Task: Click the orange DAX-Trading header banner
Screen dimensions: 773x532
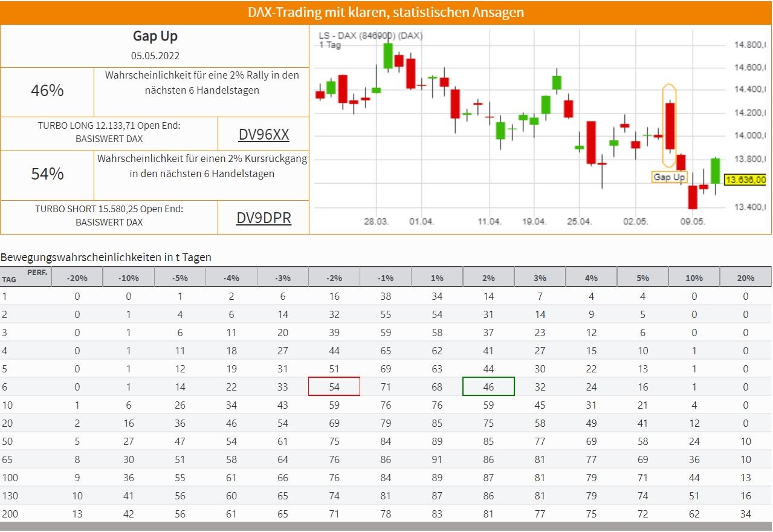Action: pyautogui.click(x=386, y=12)
